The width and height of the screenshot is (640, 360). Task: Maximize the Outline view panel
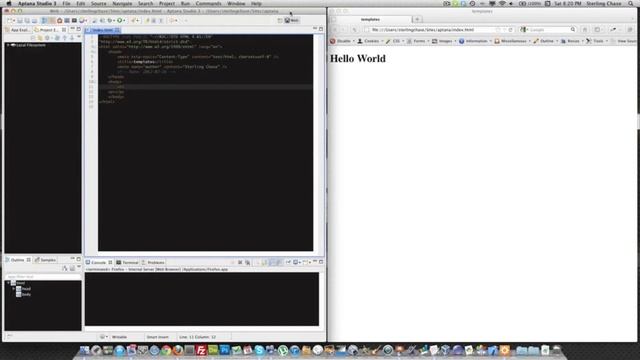click(x=78, y=259)
